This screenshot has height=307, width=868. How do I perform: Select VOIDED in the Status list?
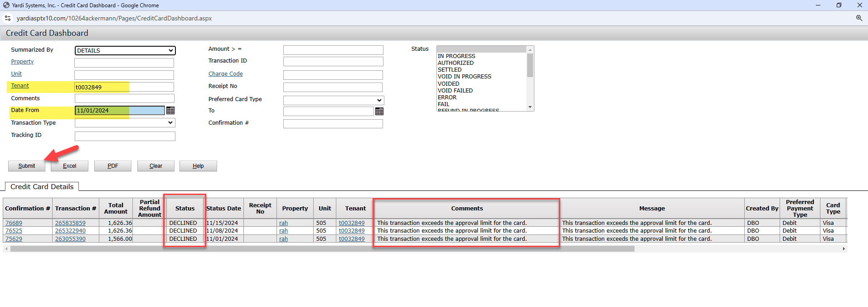[448, 84]
